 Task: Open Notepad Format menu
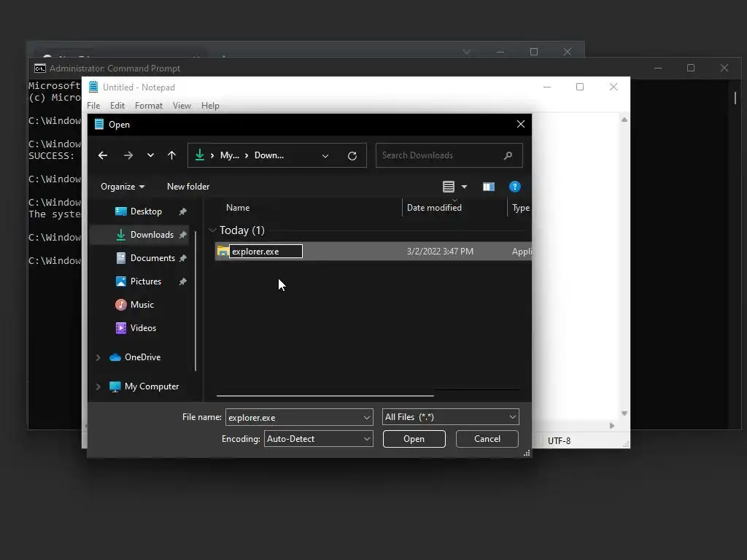149,106
